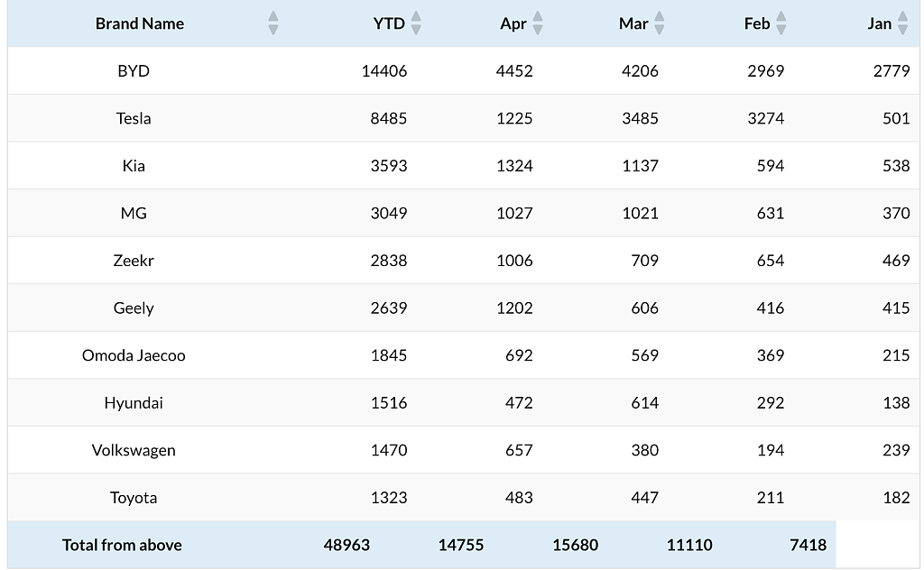Select the Omoda Jaecoo brand cell
Screen dimensions: 924x570
(134, 355)
